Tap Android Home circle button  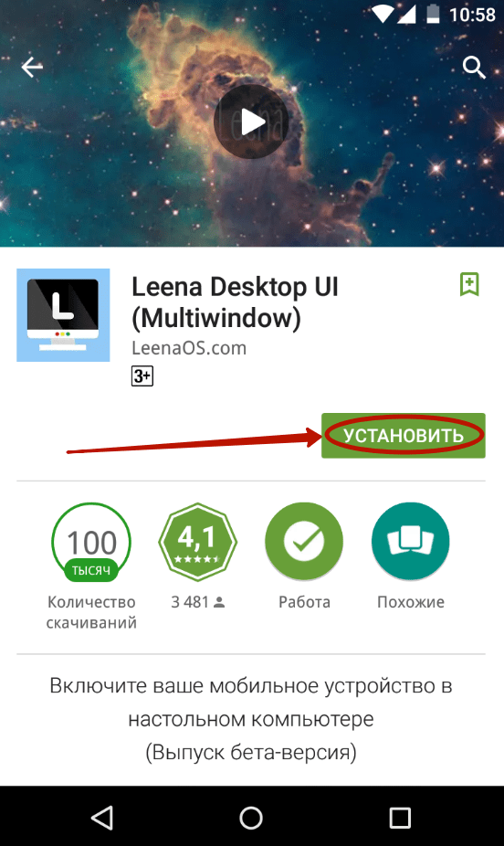pos(251,818)
